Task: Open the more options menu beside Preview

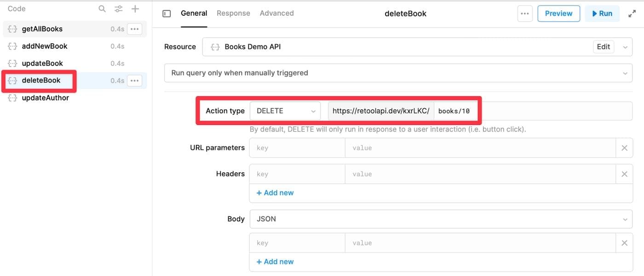Action: (x=524, y=14)
